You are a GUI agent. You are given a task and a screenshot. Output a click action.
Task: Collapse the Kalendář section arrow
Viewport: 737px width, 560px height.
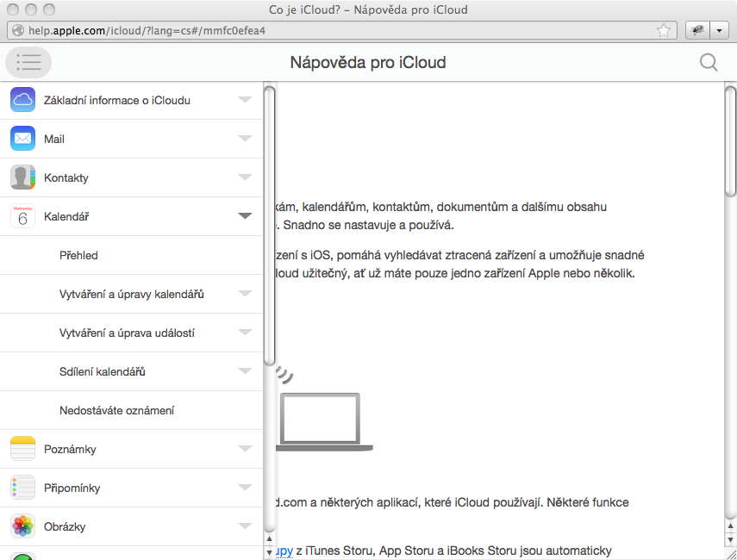[245, 215]
